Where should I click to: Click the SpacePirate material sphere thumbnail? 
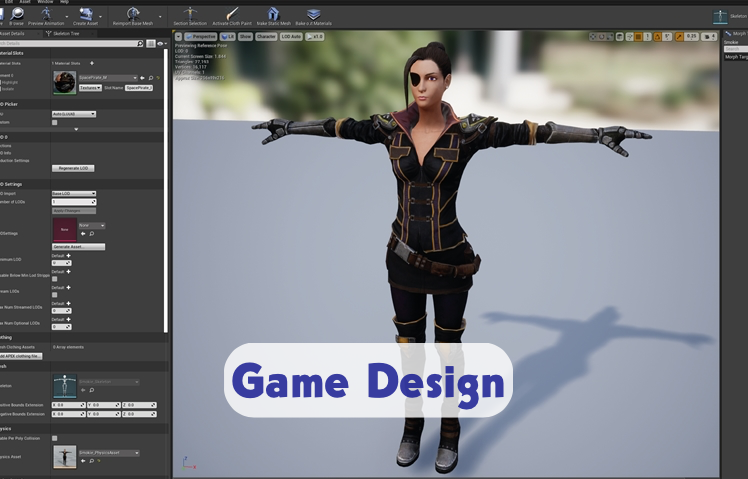(64, 83)
